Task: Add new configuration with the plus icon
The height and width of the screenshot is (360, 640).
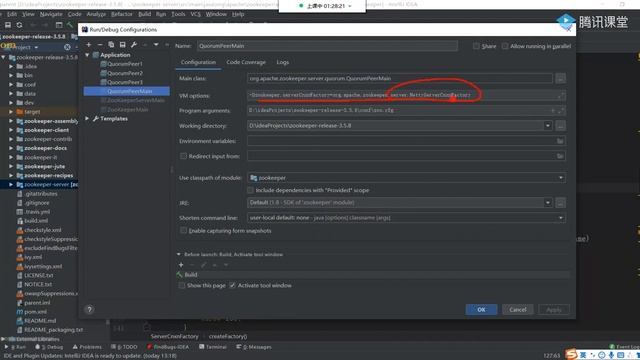Action: click(89, 44)
